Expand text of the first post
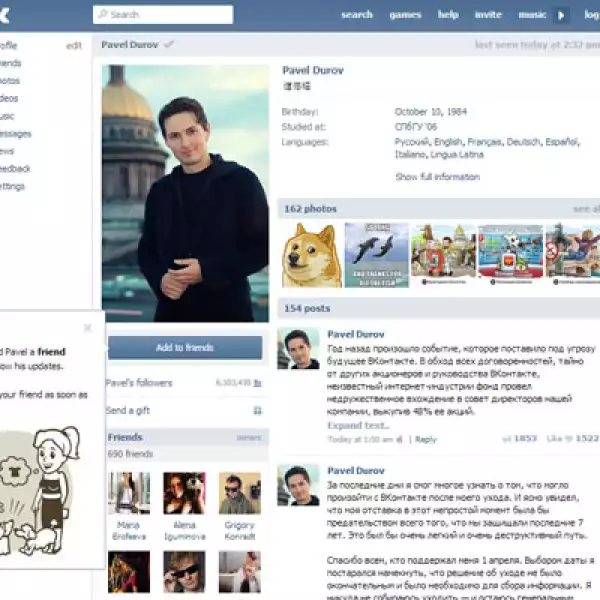Viewport: 600px width, 600px height. (358, 425)
